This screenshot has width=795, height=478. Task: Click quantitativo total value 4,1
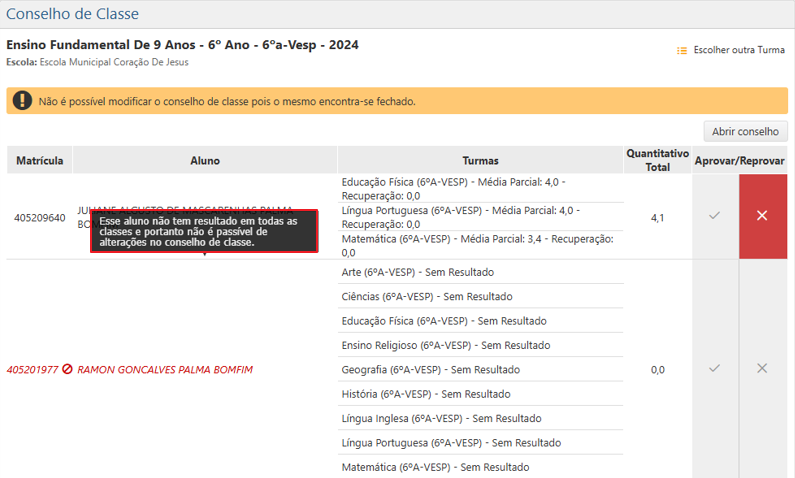658,217
